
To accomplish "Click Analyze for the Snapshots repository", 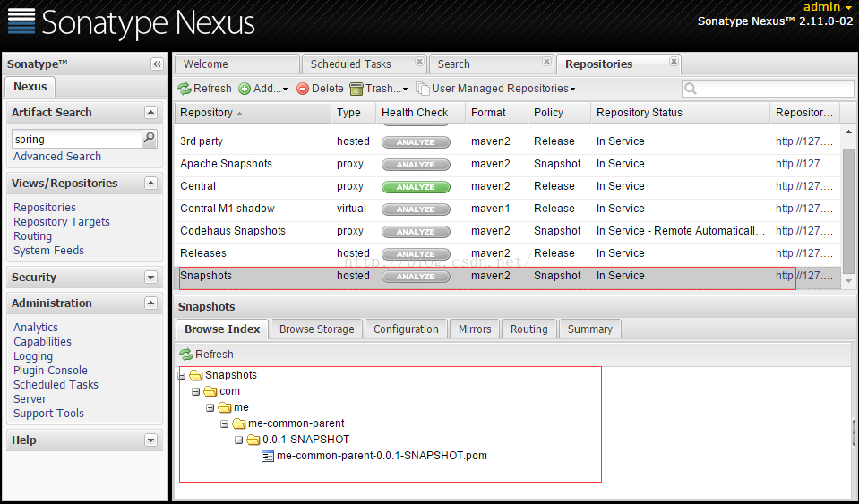I will coord(416,277).
